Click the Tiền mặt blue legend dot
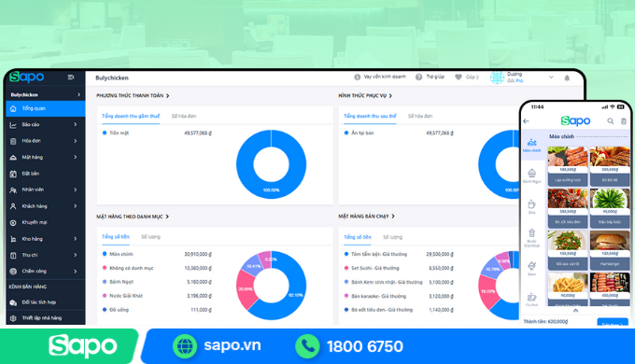This screenshot has height=364, width=635. pyautogui.click(x=105, y=133)
